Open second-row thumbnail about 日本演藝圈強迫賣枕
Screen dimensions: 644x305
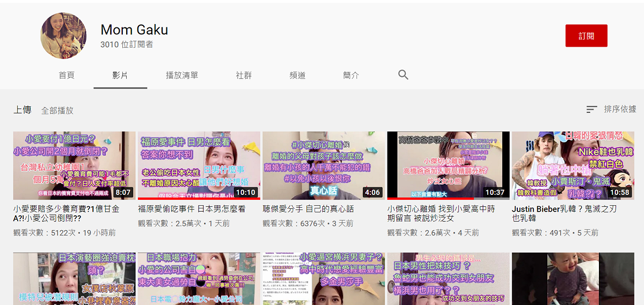pos(74,279)
